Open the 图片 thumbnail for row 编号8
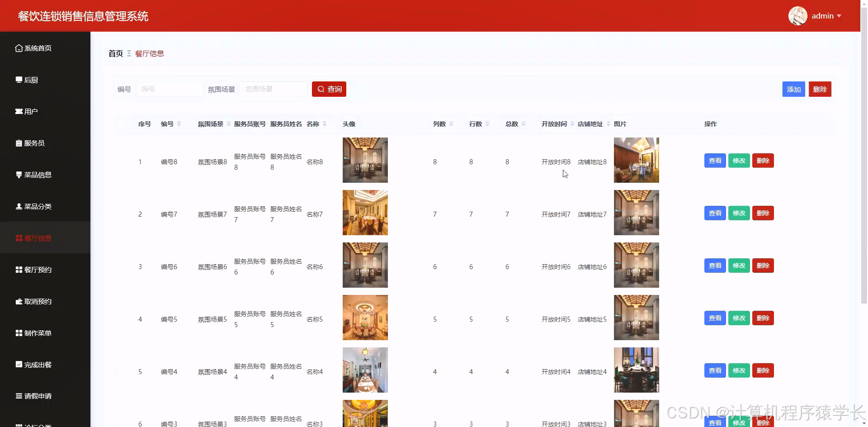This screenshot has width=868, height=427. [637, 160]
